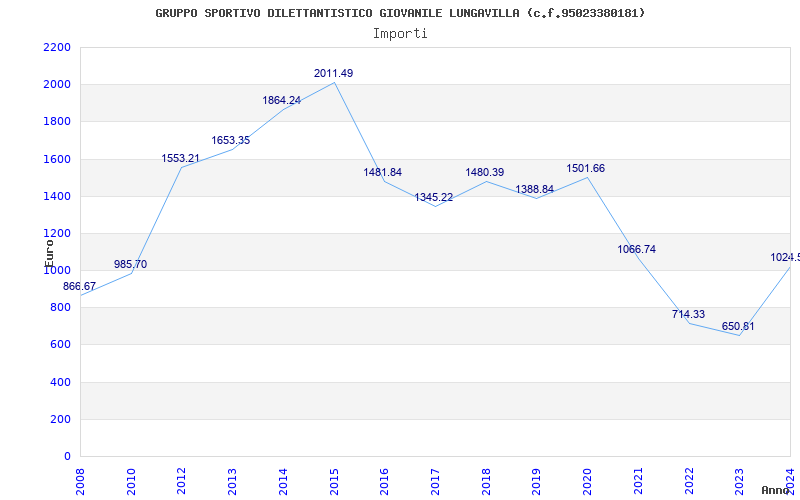Click the year 2010 axis label
The height and width of the screenshot is (500, 800).
pos(131,481)
